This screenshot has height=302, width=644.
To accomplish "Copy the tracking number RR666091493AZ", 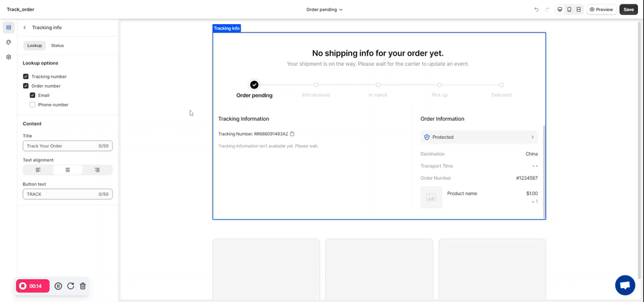I will (292, 133).
